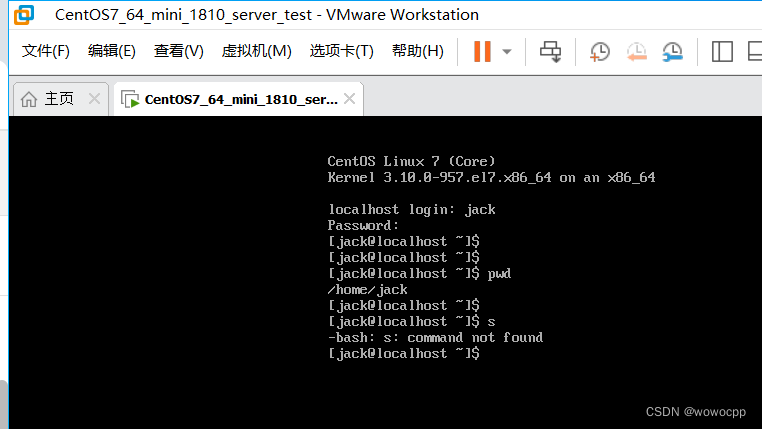Image resolution: width=762 pixels, height=429 pixels.
Task: Open the 虚拟机(M) menu
Action: point(256,51)
